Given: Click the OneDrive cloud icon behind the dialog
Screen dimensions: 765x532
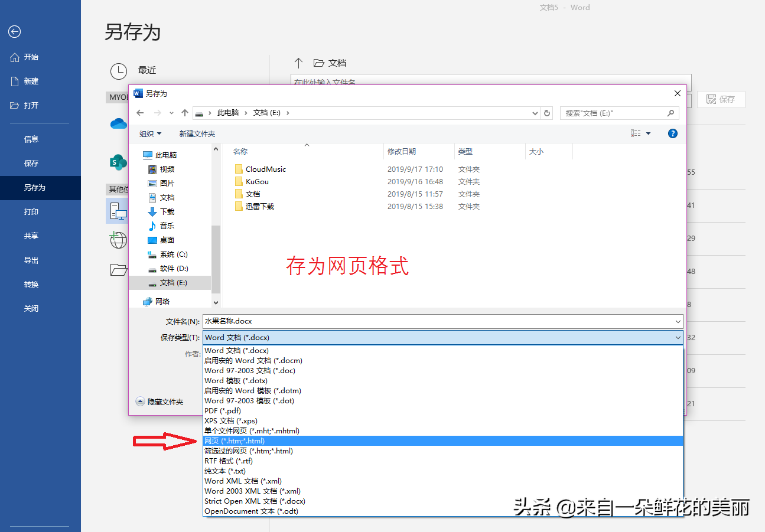Looking at the screenshot, I should point(119,123).
